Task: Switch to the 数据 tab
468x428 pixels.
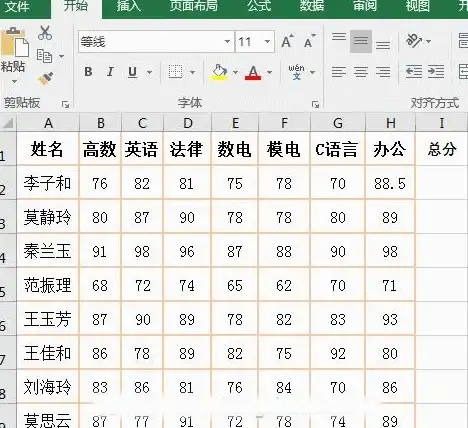Action: [x=311, y=6]
